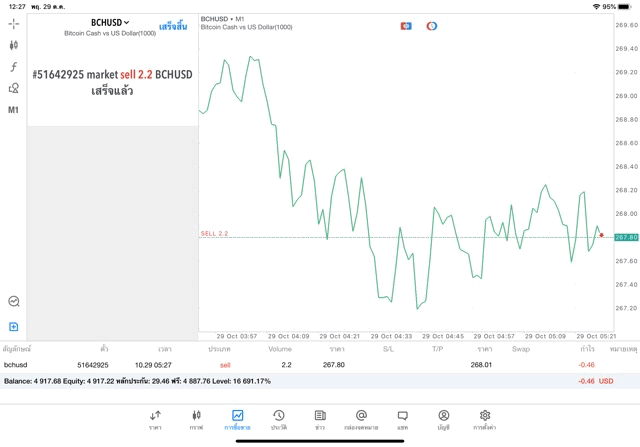
Task: Open the candlestick chart type icon
Action: (13, 45)
